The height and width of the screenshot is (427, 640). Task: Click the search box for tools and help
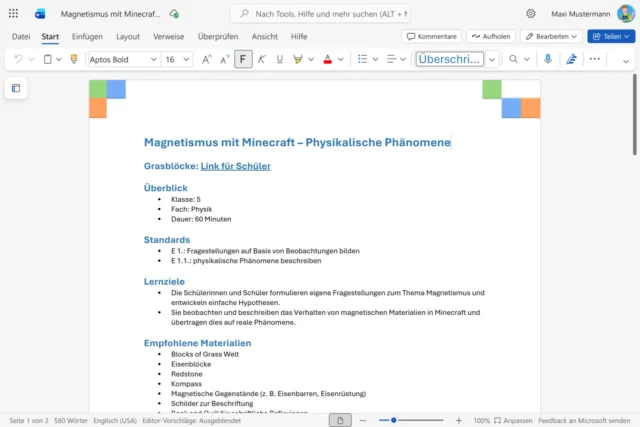(320, 14)
